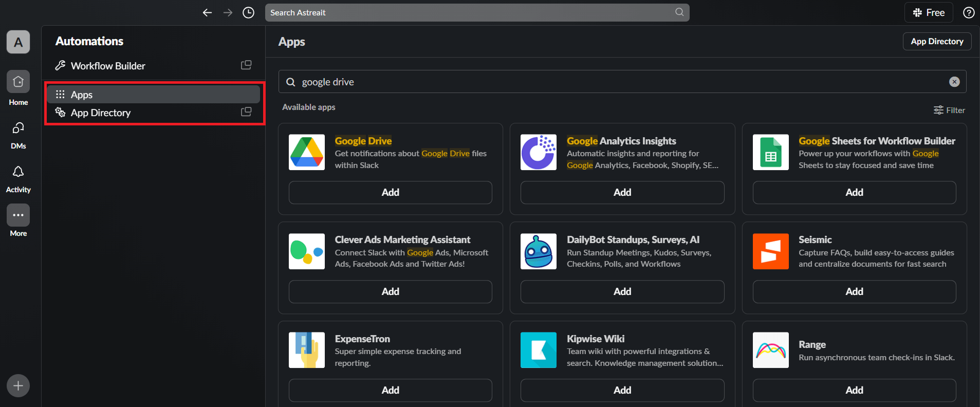Image resolution: width=980 pixels, height=407 pixels.
Task: Open the Activity bell icon
Action: [x=18, y=172]
